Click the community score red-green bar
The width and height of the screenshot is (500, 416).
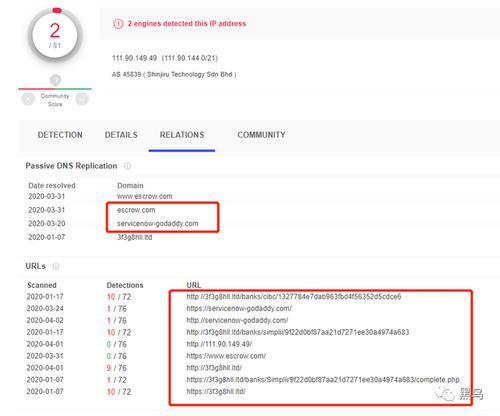tap(55, 89)
